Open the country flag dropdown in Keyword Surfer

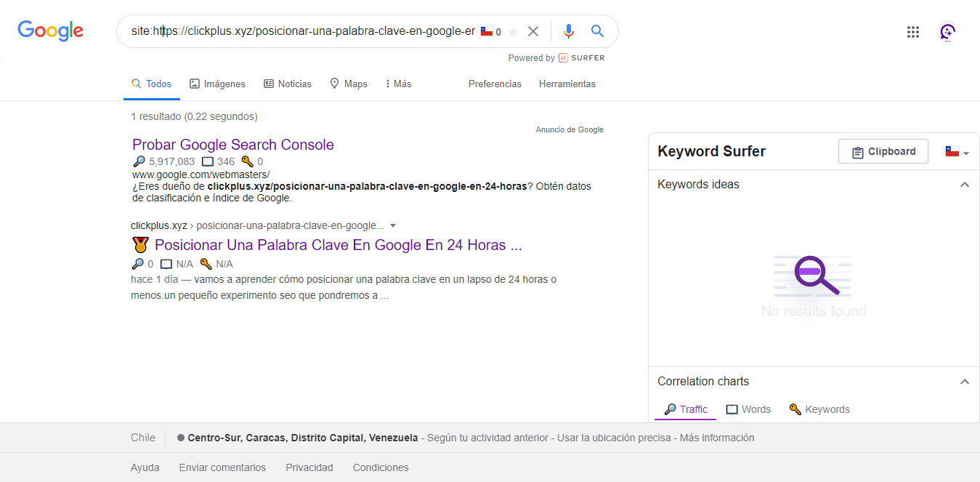point(957,151)
